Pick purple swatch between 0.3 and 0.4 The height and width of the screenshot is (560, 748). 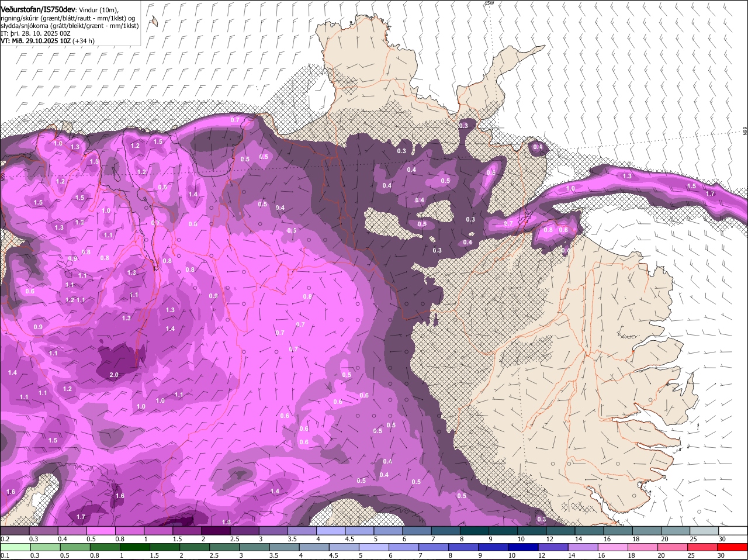coord(43,530)
